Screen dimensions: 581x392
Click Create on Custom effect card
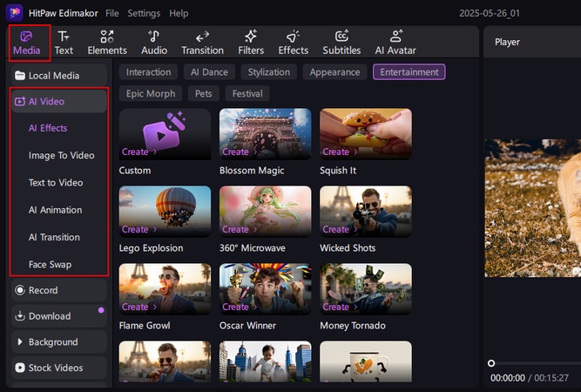click(139, 152)
